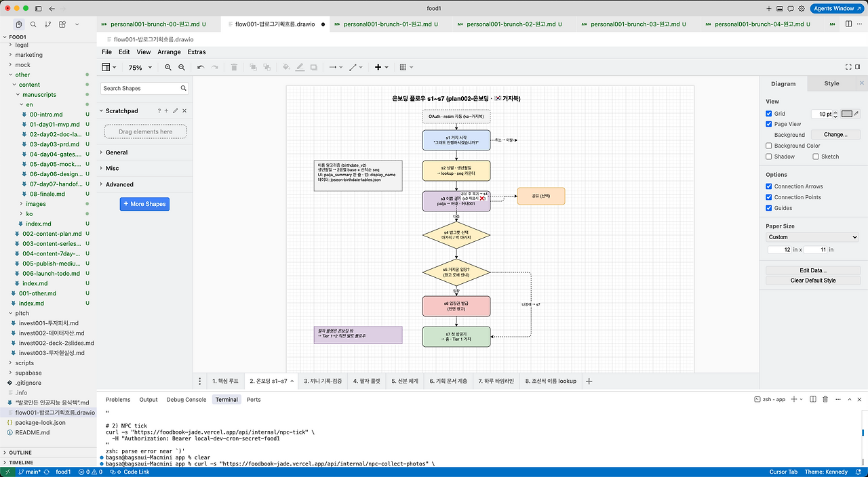The width and height of the screenshot is (868, 477).
Task: Open the Extras menu
Action: coord(197,51)
